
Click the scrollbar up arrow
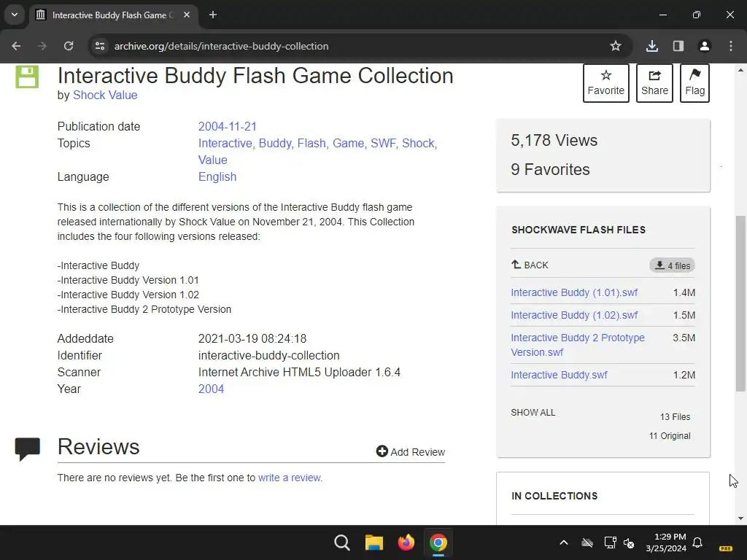740,70
